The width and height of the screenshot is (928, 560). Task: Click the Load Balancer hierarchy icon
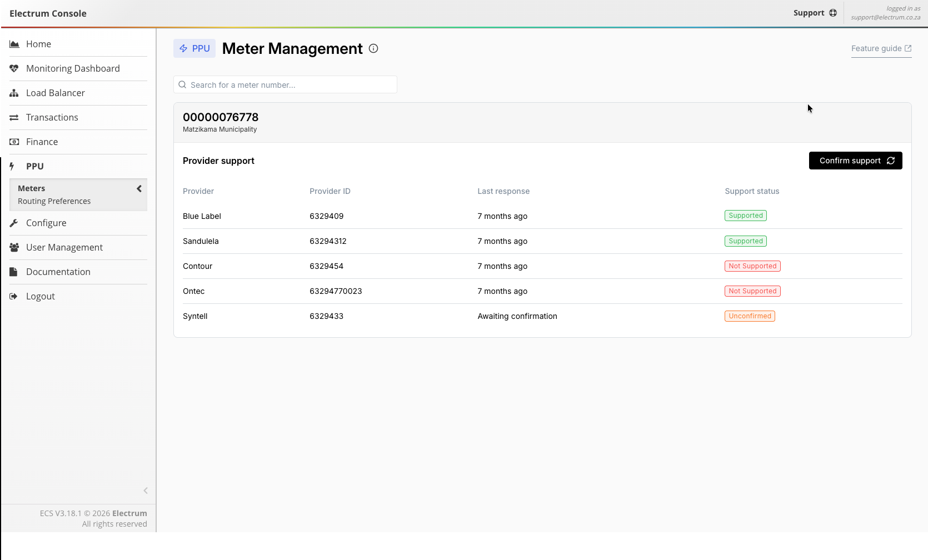click(x=14, y=93)
